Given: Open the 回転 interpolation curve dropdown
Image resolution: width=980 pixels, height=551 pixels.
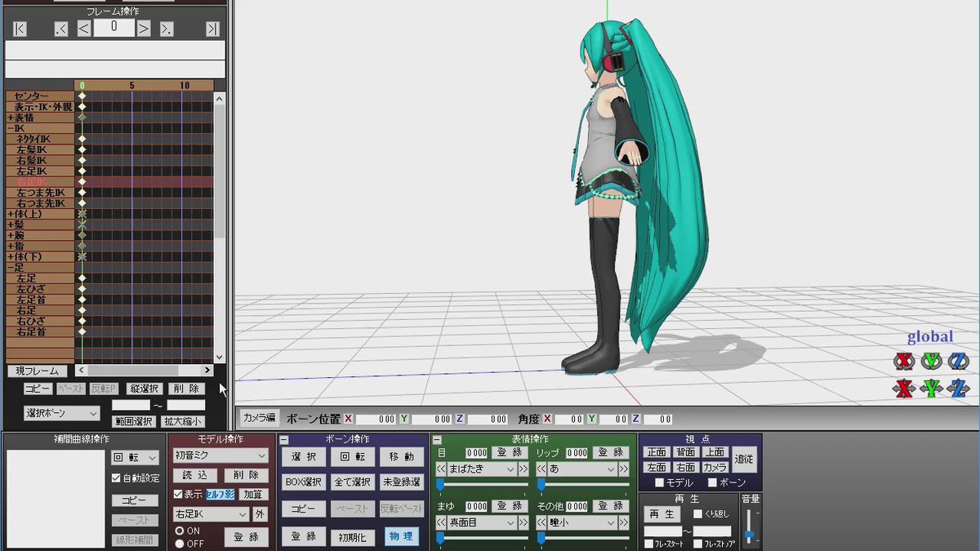Looking at the screenshot, I should pos(135,459).
